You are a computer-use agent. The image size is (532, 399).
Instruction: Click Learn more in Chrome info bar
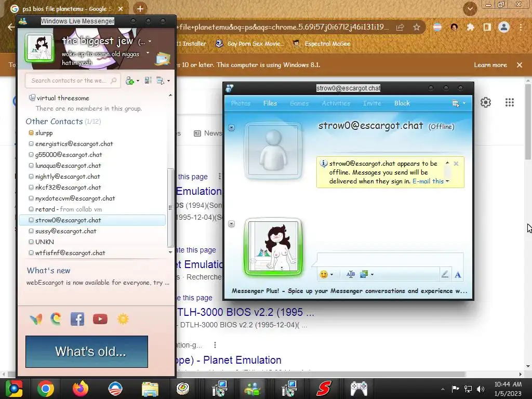coord(490,65)
